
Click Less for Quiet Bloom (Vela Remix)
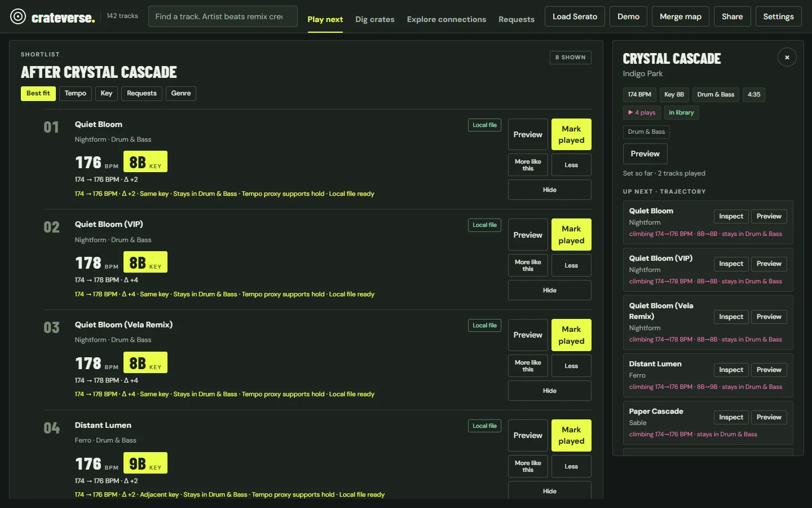click(571, 366)
